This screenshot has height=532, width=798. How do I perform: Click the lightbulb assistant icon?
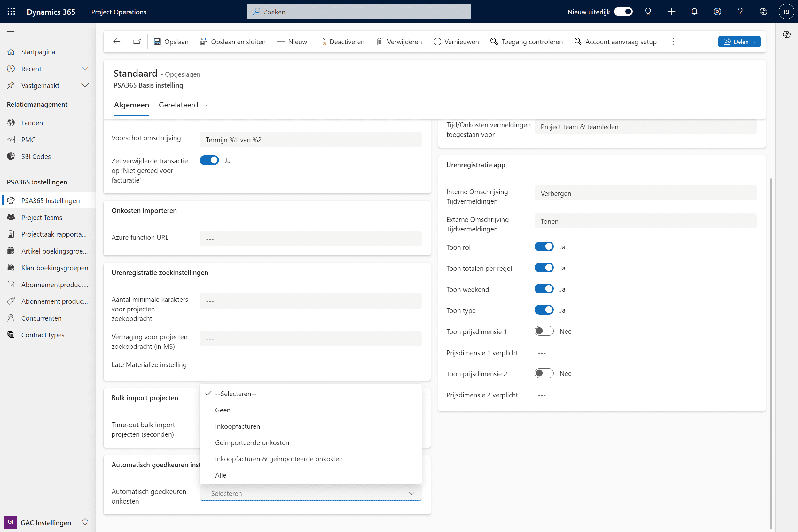[x=648, y=12]
